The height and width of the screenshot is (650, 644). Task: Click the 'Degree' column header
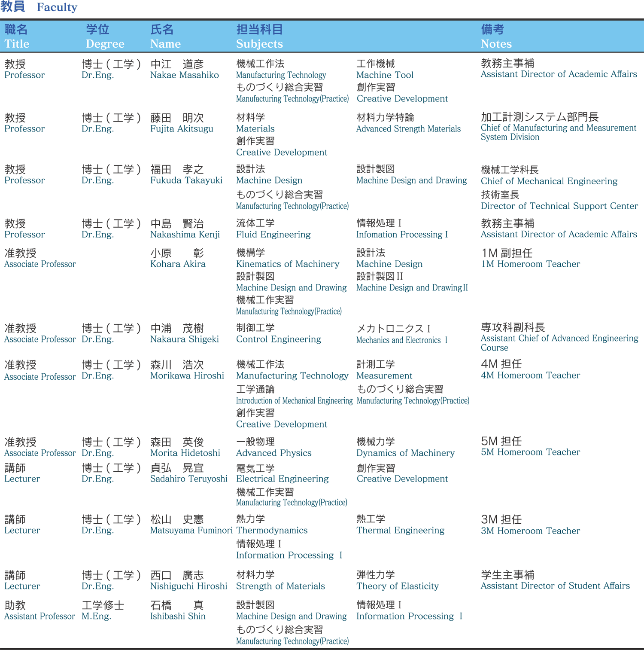pyautogui.click(x=105, y=44)
